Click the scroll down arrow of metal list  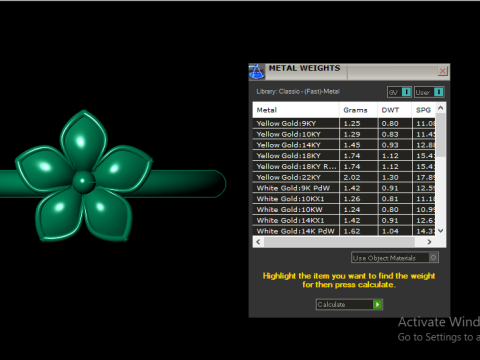point(440,231)
